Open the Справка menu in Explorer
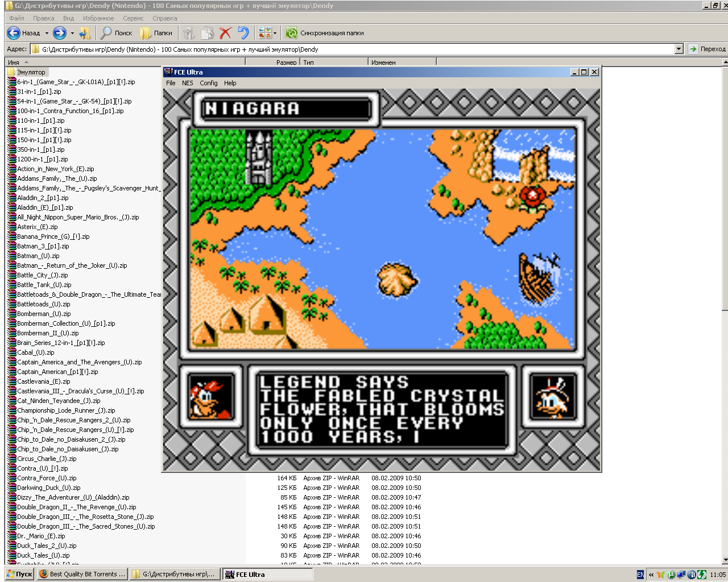728x582 pixels. click(165, 18)
